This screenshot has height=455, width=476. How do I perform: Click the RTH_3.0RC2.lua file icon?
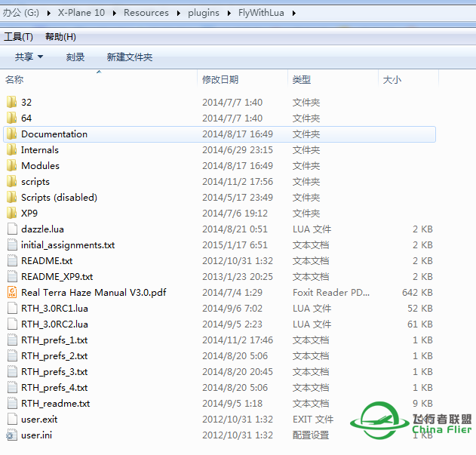(12, 324)
